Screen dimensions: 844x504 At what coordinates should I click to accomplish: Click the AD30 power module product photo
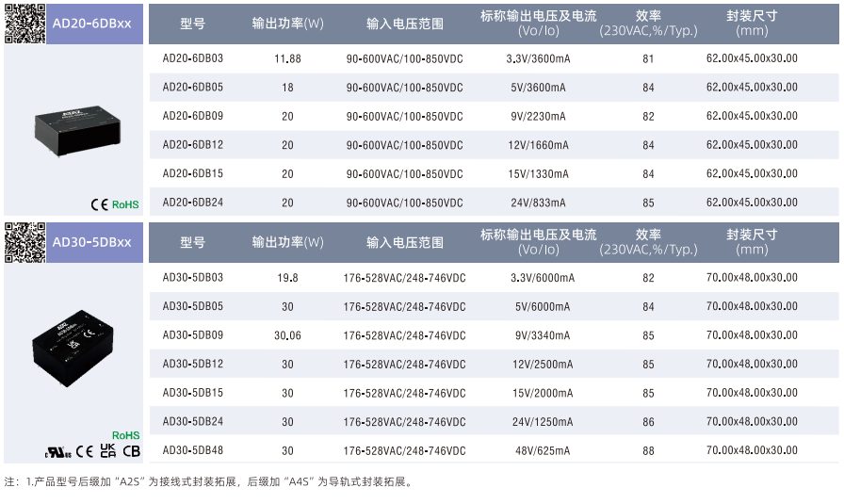pyautogui.click(x=75, y=344)
